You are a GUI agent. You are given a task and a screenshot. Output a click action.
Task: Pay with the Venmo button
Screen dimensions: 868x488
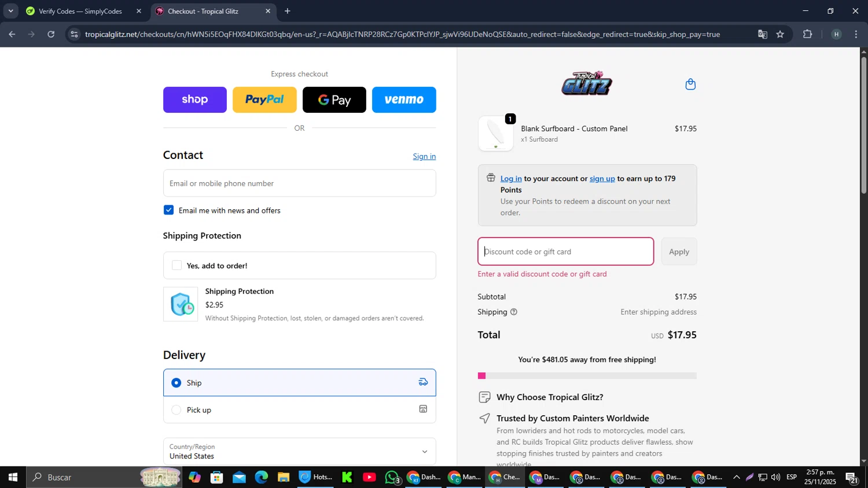coord(404,99)
